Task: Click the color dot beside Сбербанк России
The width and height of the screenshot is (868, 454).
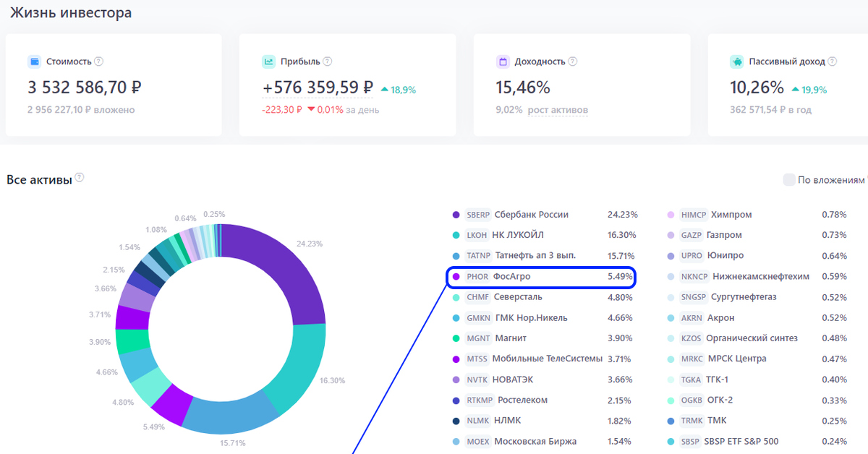Action: click(x=456, y=215)
